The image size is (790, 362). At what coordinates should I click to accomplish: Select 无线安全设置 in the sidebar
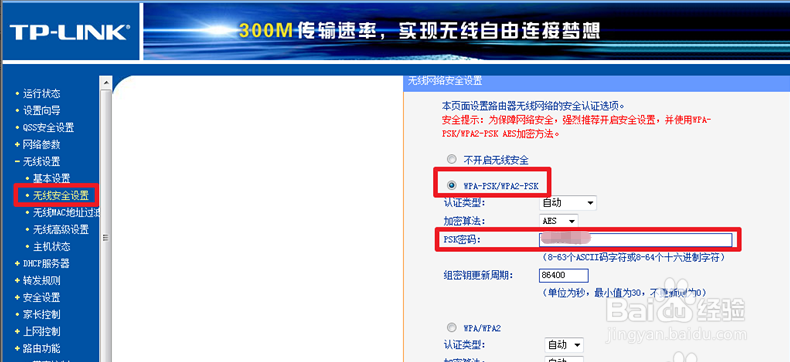click(x=60, y=195)
